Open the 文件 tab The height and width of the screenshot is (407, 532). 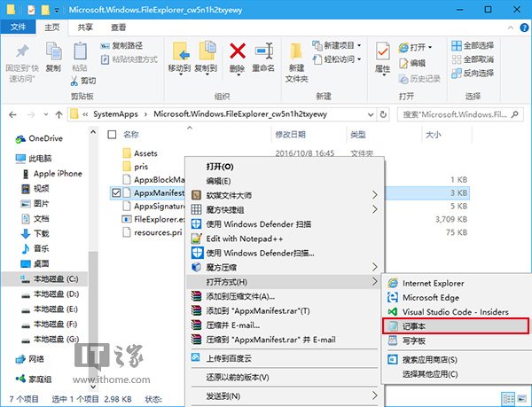point(18,27)
